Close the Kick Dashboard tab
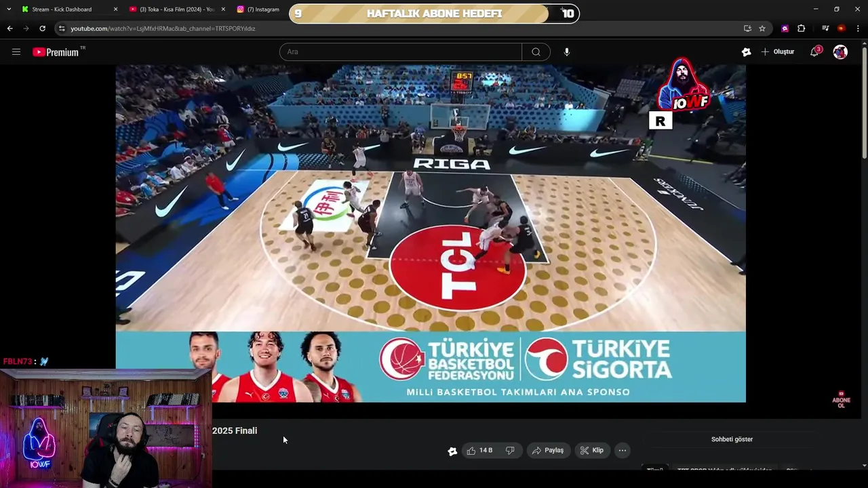868x488 pixels. click(115, 9)
